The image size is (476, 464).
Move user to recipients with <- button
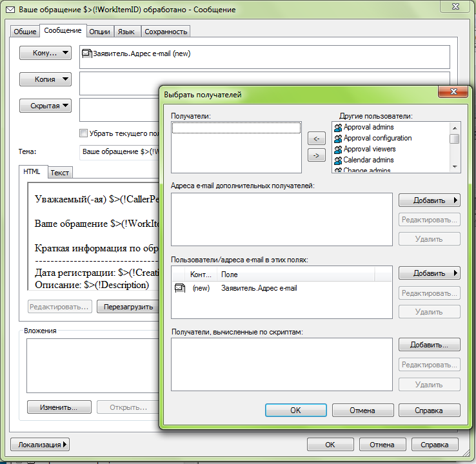point(316,139)
